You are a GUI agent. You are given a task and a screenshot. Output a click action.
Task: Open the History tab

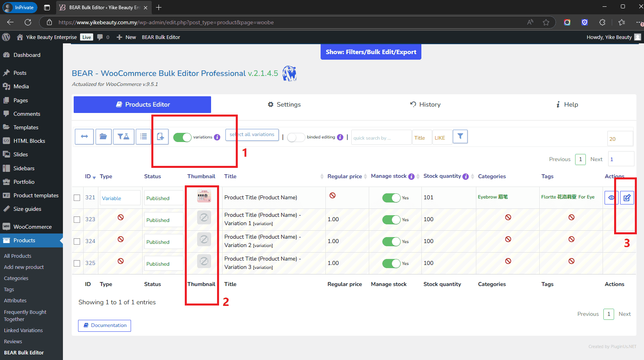point(425,105)
